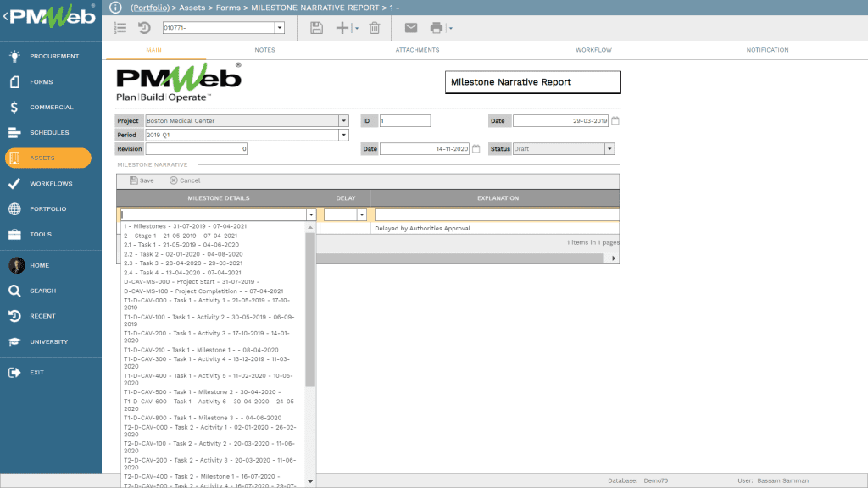Select '2 - Stage 1' option
The image size is (868, 488).
pos(181,236)
